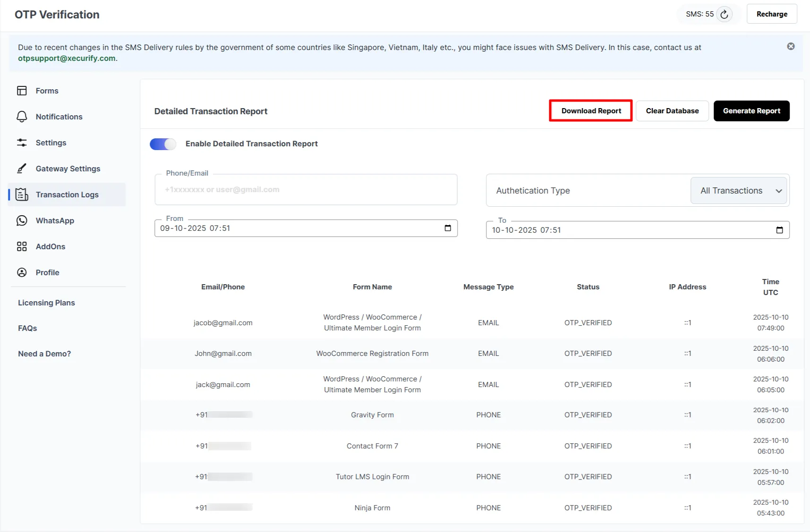Image resolution: width=810 pixels, height=532 pixels.
Task: Click the Generate Report button
Action: [751, 110]
